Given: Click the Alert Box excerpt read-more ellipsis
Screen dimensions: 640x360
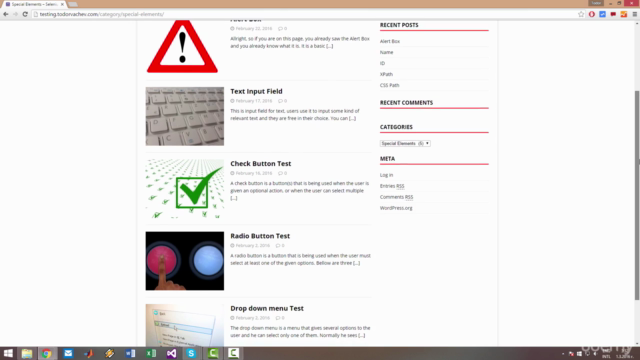Looking at the screenshot, I should 329,46.
